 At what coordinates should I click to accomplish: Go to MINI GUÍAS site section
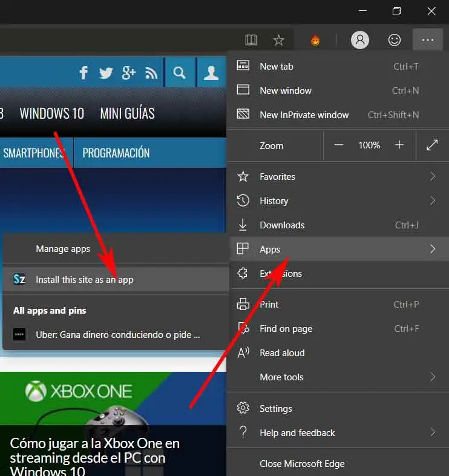pyautogui.click(x=128, y=113)
